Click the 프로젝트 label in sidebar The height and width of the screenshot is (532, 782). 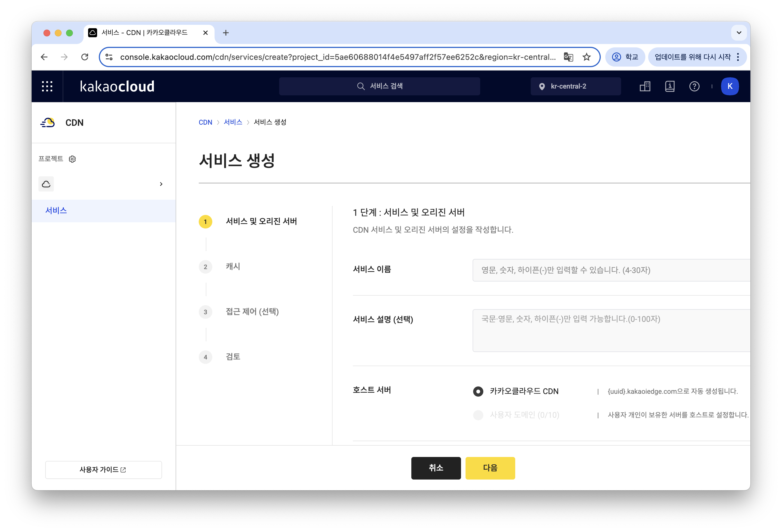(x=51, y=159)
